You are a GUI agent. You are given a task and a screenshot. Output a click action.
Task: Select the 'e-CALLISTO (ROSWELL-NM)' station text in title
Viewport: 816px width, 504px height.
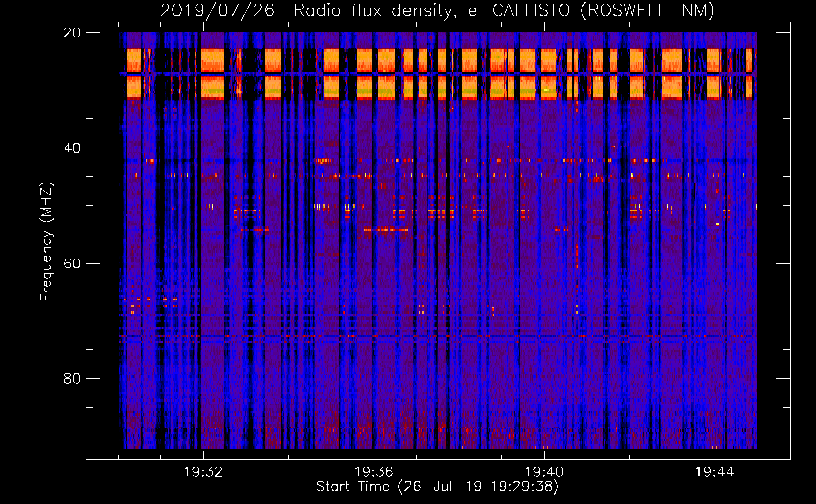pos(591,10)
